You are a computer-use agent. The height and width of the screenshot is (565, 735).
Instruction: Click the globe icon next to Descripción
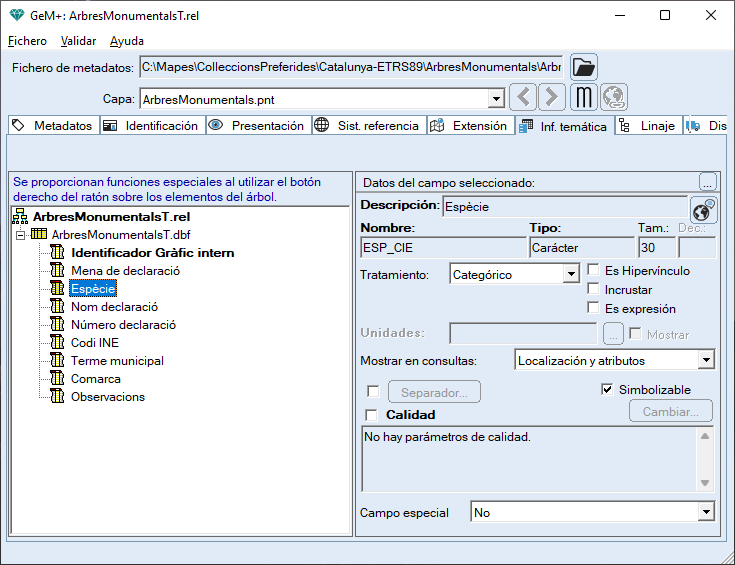pyautogui.click(x=703, y=209)
